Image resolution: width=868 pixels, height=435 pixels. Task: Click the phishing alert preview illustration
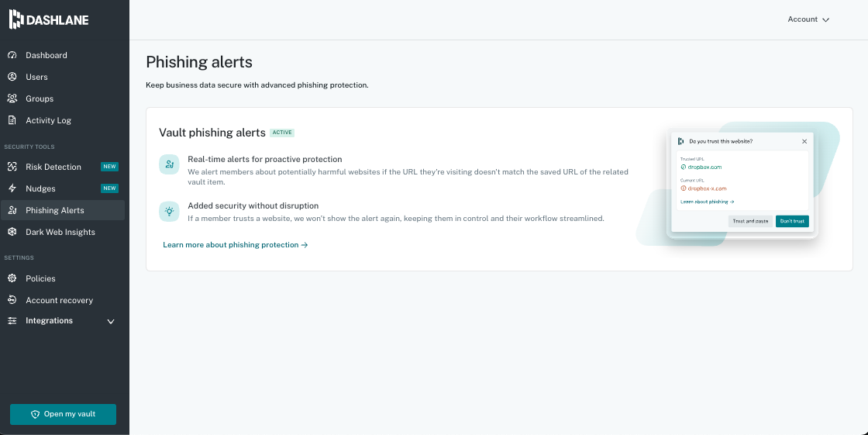pyautogui.click(x=740, y=185)
